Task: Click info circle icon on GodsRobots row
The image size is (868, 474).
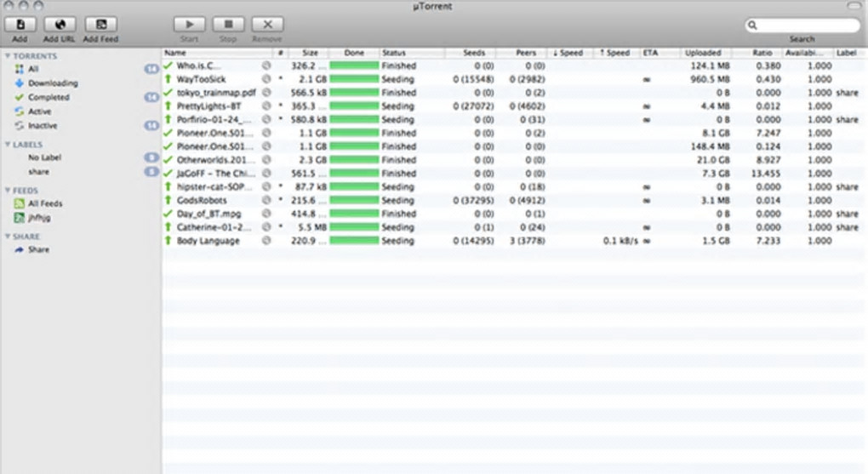Action: [x=266, y=200]
